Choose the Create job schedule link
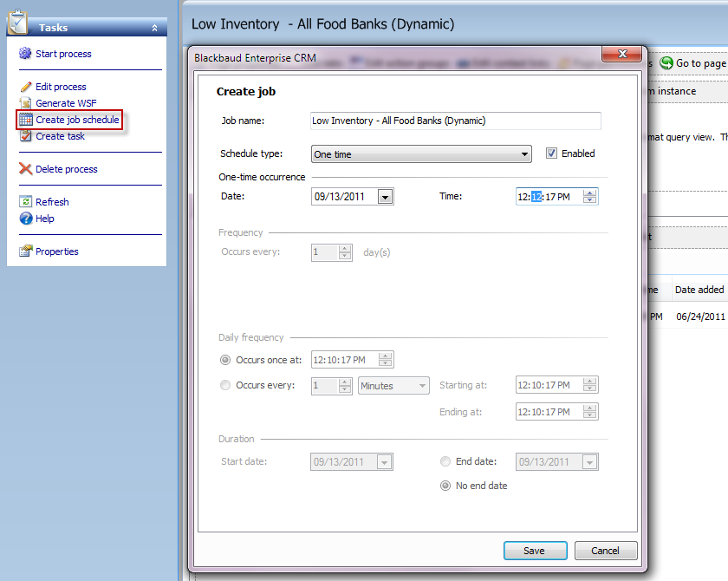The height and width of the screenshot is (581, 728). 77,120
